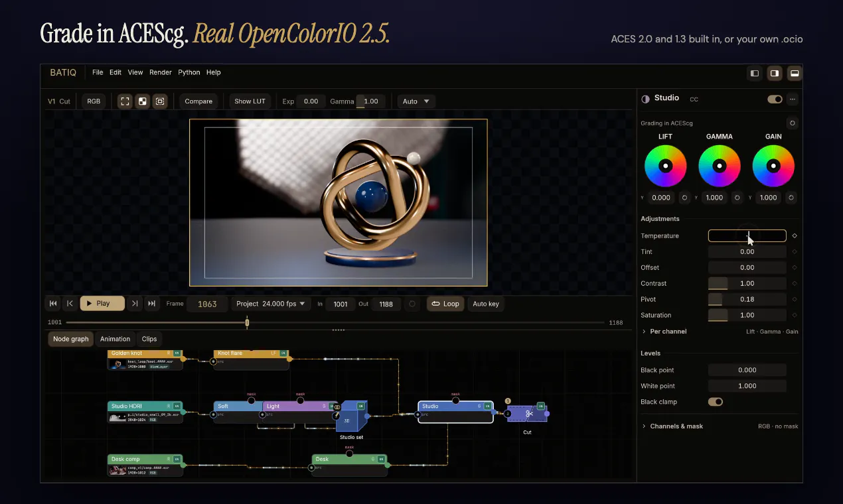843x504 pixels.
Task: Reset the Gain wheel value
Action: [791, 198]
